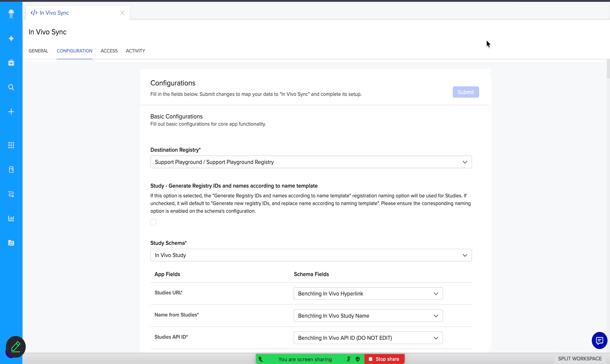Expand the Study Schema dropdown
Viewport: 610px width, 364px height.
click(x=311, y=255)
